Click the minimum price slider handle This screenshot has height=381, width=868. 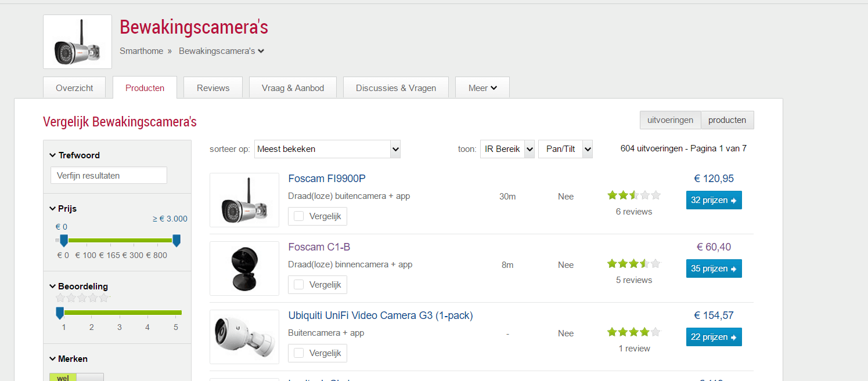(x=64, y=240)
